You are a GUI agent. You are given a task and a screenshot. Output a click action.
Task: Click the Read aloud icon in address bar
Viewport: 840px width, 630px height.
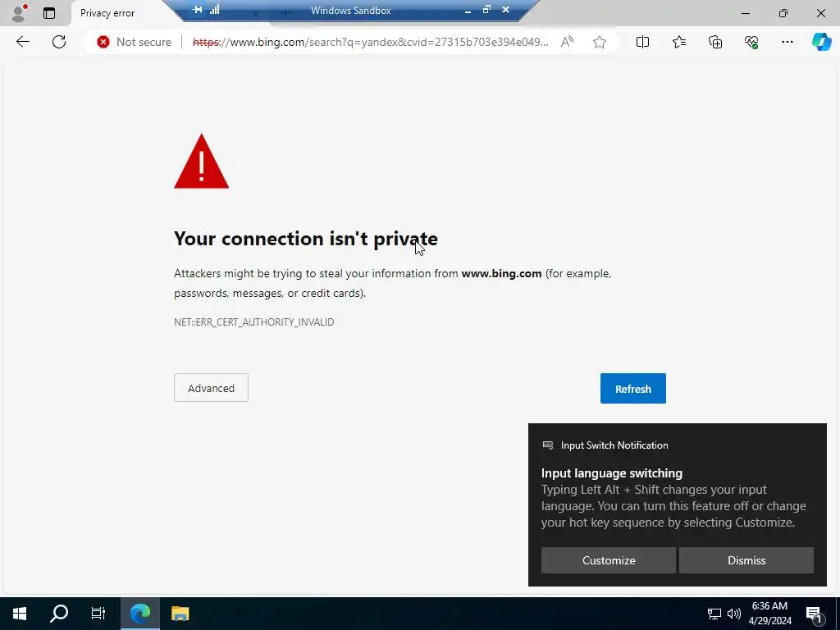tap(567, 42)
